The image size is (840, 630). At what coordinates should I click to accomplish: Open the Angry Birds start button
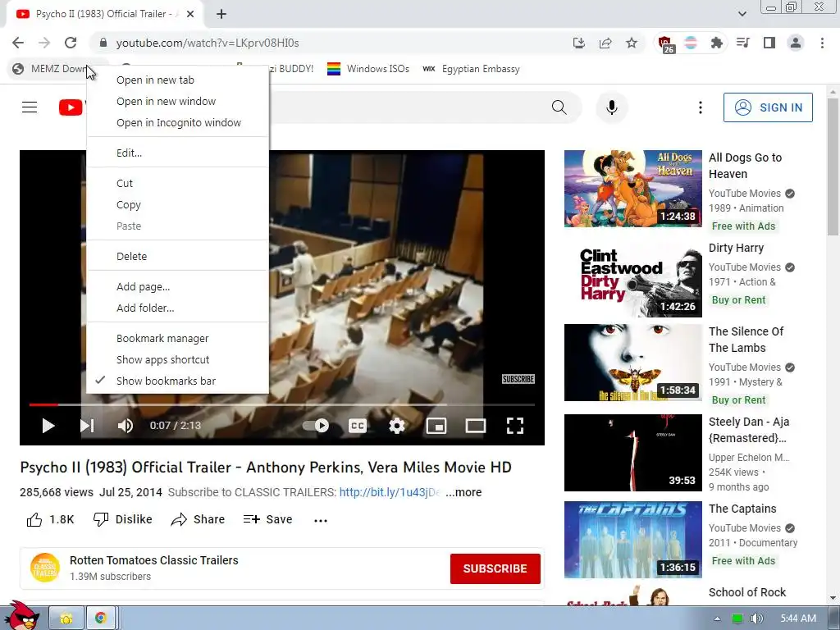[x=21, y=615]
